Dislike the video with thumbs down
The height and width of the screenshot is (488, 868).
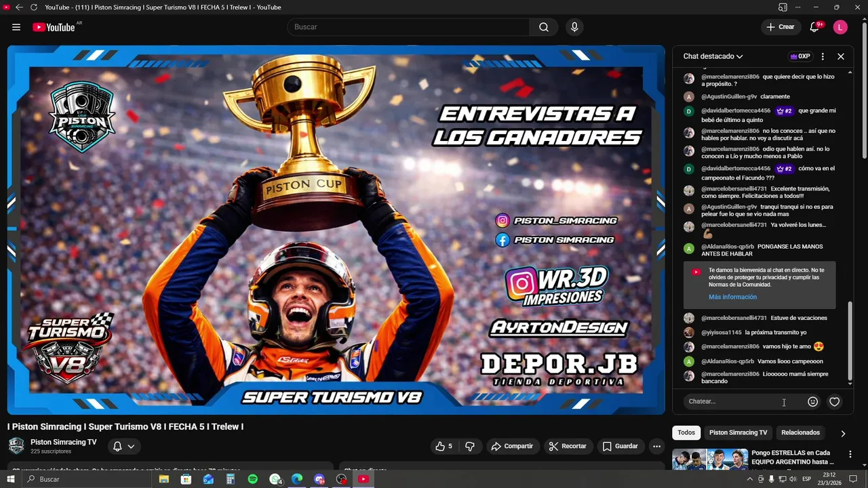[470, 446]
